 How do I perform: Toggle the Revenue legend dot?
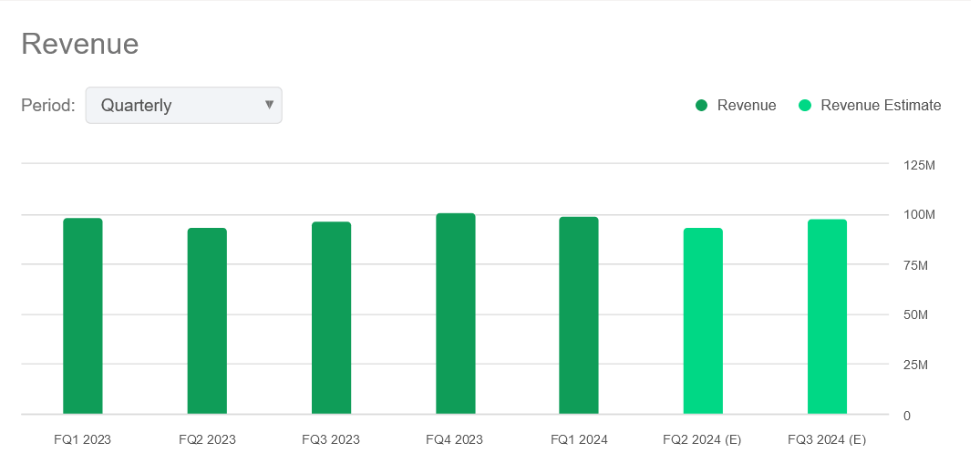(701, 106)
